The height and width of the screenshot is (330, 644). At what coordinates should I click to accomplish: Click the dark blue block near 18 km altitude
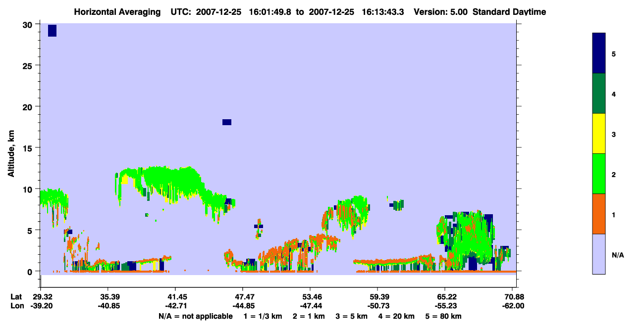tap(227, 122)
